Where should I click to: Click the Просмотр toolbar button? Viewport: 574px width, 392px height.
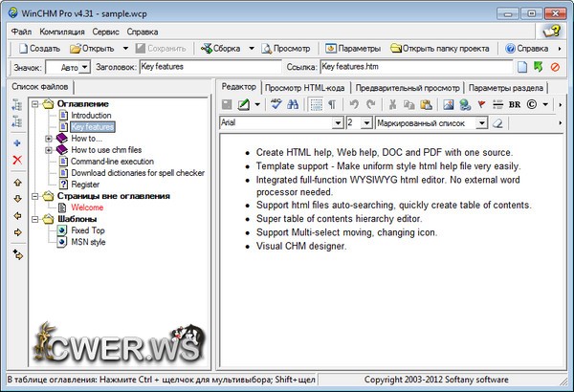point(286,49)
